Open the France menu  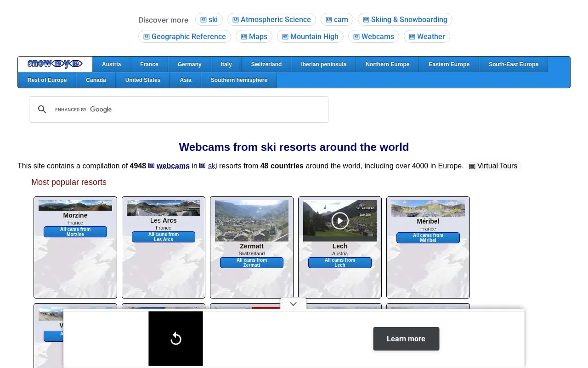tap(149, 64)
